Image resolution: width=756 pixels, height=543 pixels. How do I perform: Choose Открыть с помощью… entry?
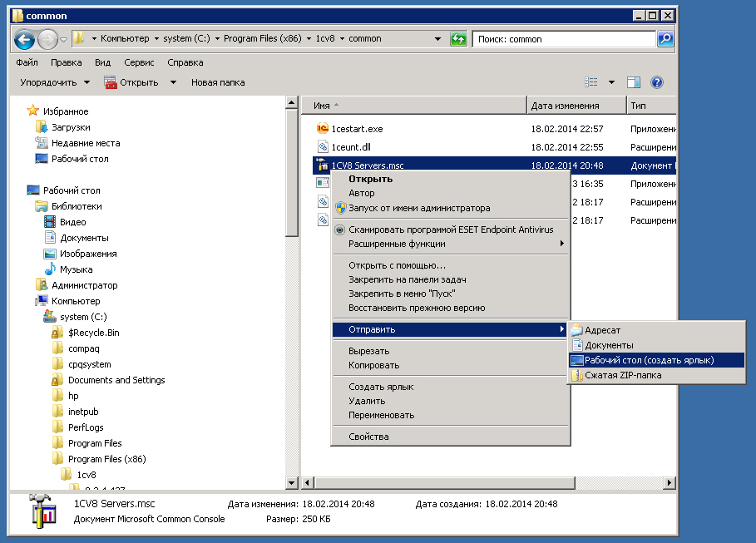point(450,265)
